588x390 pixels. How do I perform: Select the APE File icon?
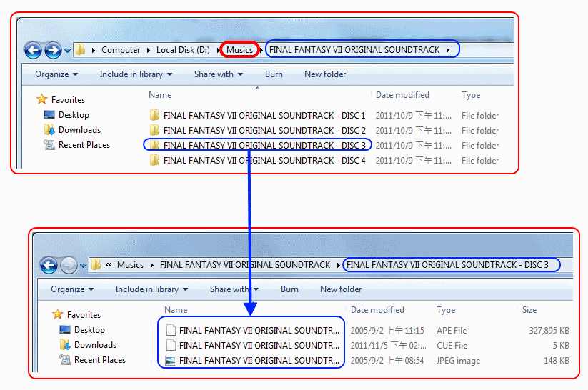pyautogui.click(x=171, y=330)
